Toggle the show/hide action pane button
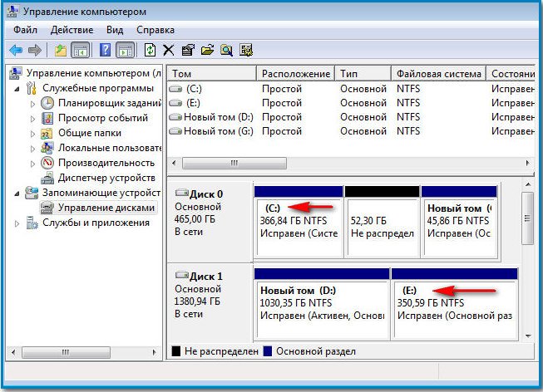543x392 pixels. pos(125,50)
